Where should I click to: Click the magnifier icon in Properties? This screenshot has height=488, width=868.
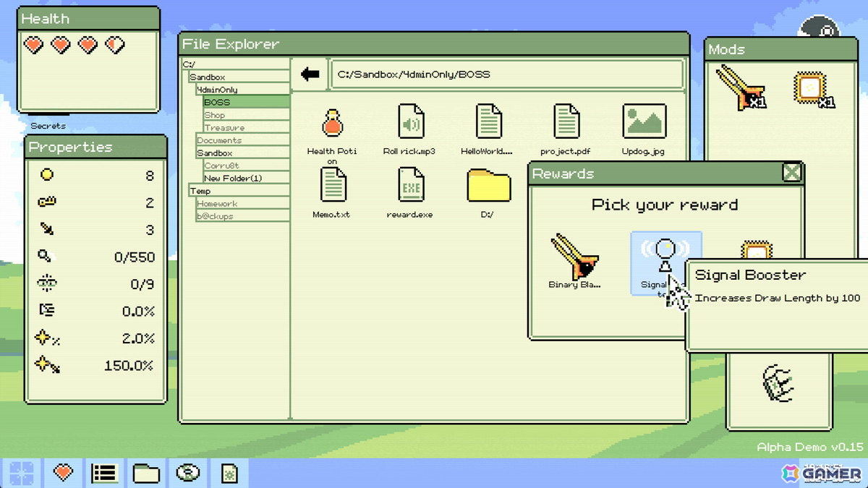[x=46, y=256]
